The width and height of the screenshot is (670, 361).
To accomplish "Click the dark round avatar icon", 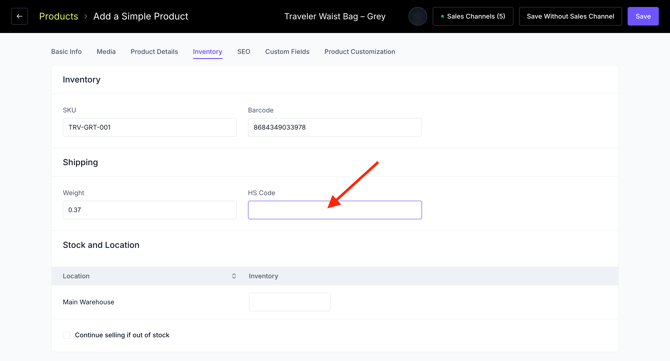I will pos(417,16).
